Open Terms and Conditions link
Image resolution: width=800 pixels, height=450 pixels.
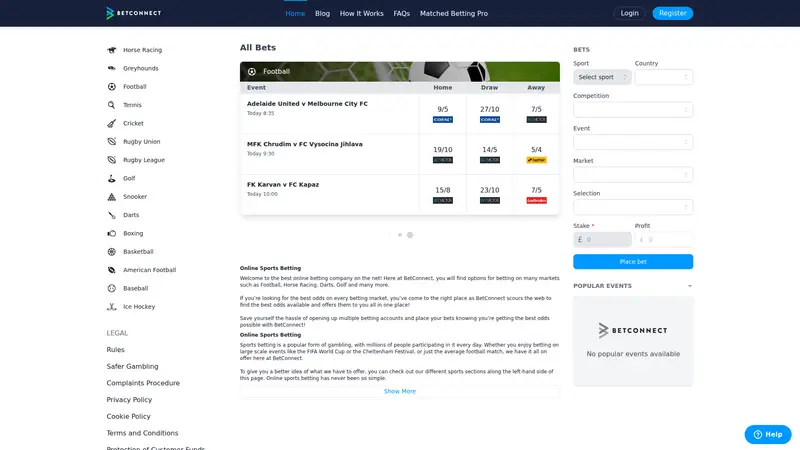coord(142,433)
